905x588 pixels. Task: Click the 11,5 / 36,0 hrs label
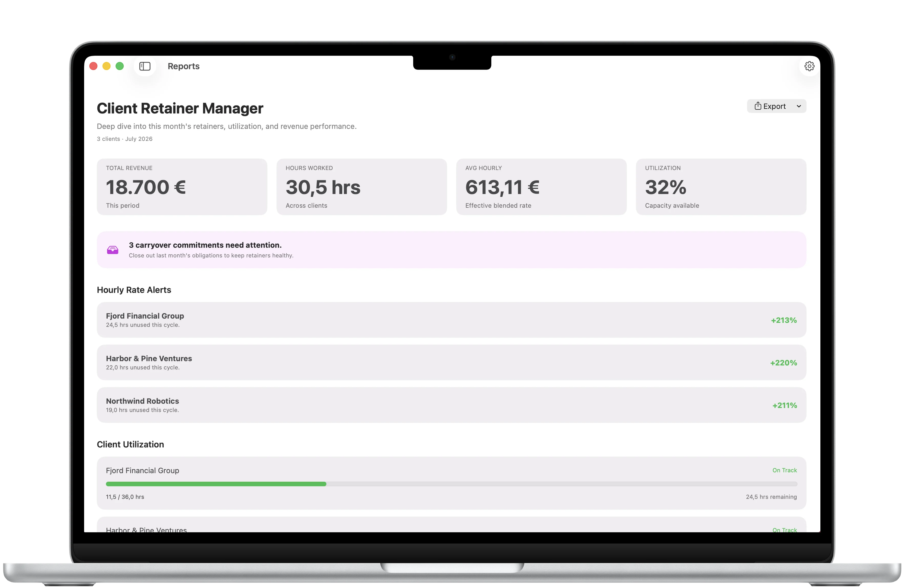125,497
